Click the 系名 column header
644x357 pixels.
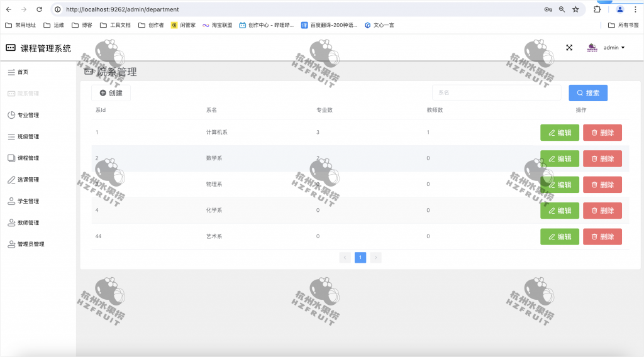pyautogui.click(x=211, y=110)
